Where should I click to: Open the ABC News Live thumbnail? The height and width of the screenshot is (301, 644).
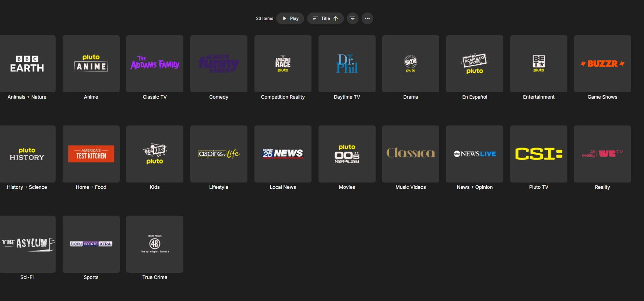tap(475, 154)
